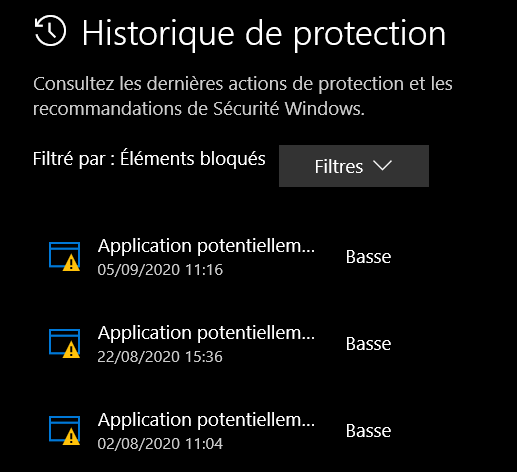Select the date 05/09/2020 11:16
Screen dimensions: 517x472
coord(160,270)
